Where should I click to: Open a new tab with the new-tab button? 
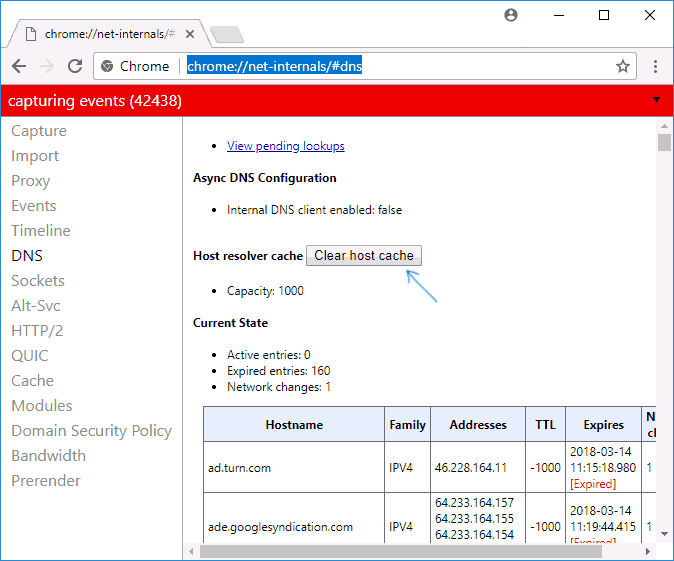pyautogui.click(x=227, y=34)
